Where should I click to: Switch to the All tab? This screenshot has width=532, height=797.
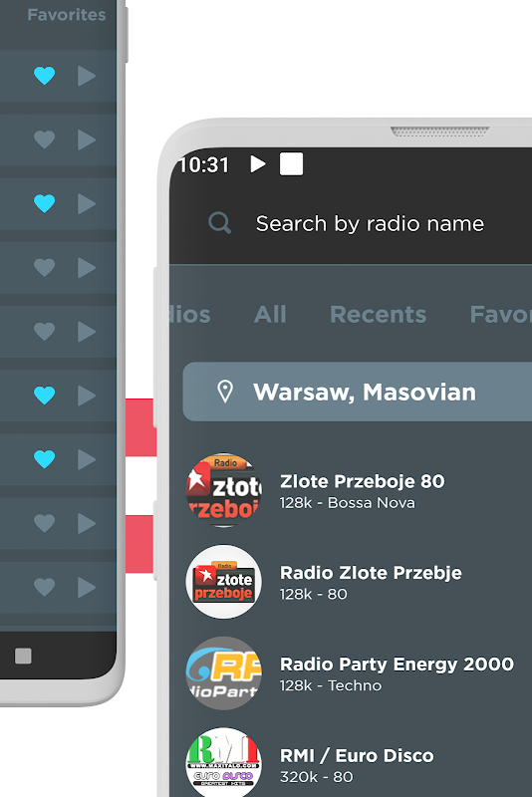tap(270, 314)
